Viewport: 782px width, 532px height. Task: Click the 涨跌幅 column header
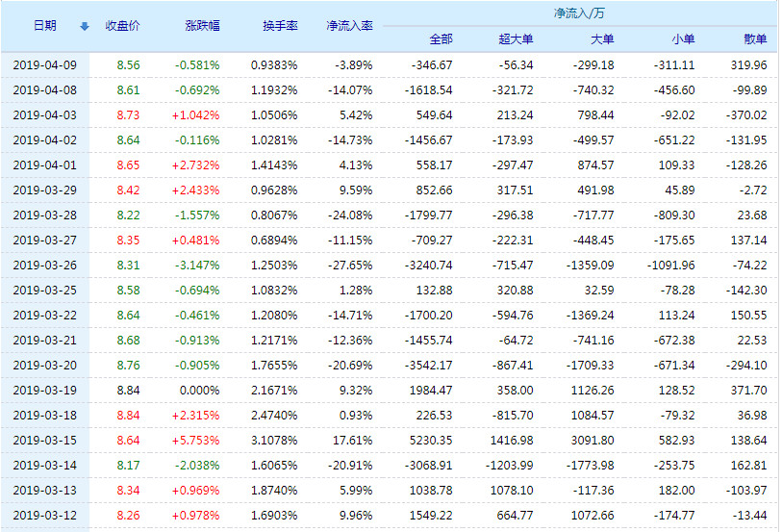(202, 26)
